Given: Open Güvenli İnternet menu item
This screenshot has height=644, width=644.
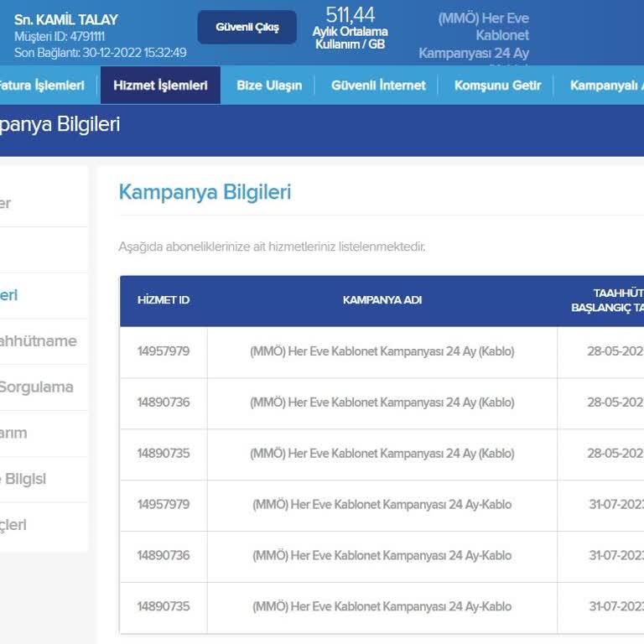Looking at the screenshot, I should tap(378, 86).
